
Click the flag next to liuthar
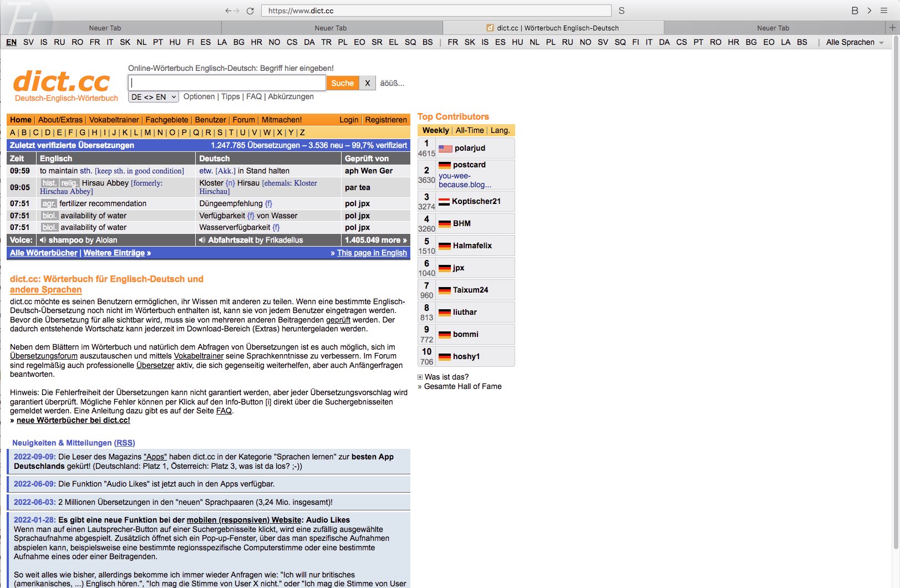(x=445, y=313)
